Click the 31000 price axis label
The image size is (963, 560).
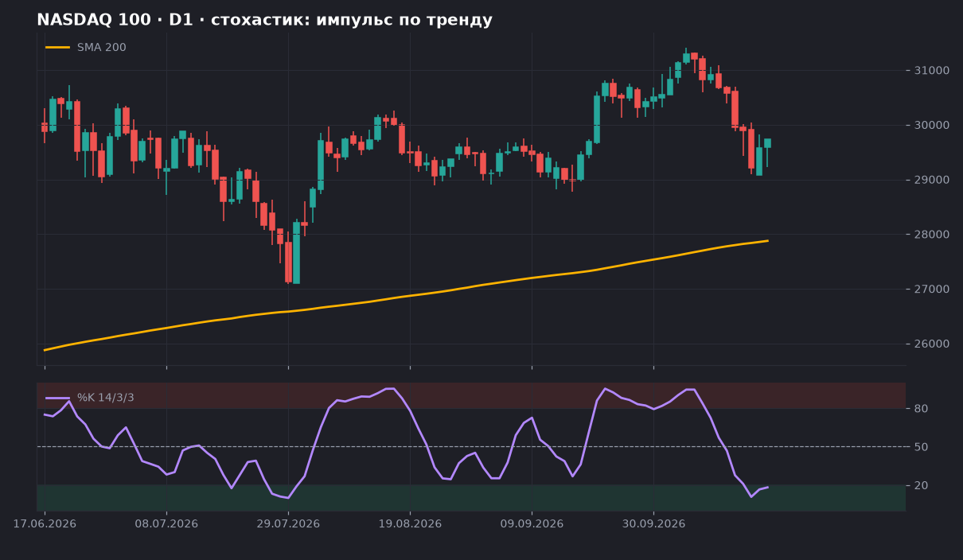pos(930,71)
